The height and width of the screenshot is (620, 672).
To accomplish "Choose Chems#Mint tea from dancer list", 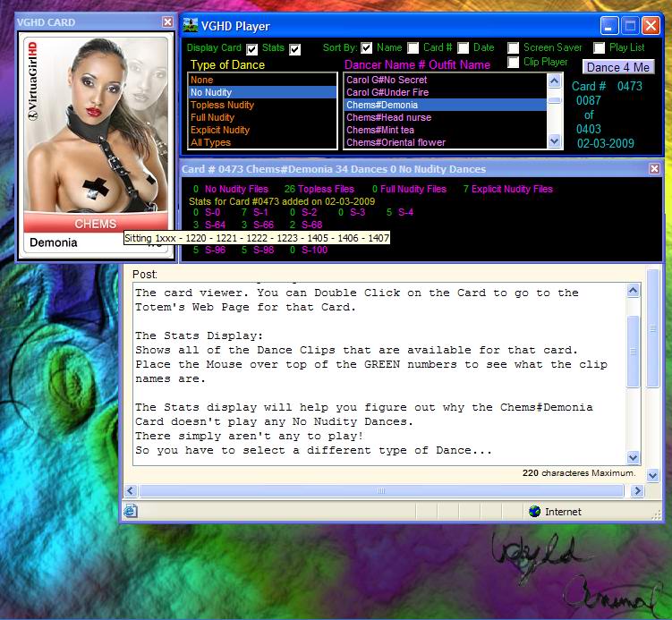I will click(380, 130).
